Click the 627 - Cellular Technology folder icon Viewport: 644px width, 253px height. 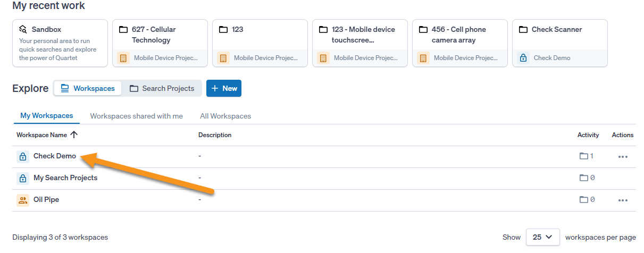click(x=123, y=30)
